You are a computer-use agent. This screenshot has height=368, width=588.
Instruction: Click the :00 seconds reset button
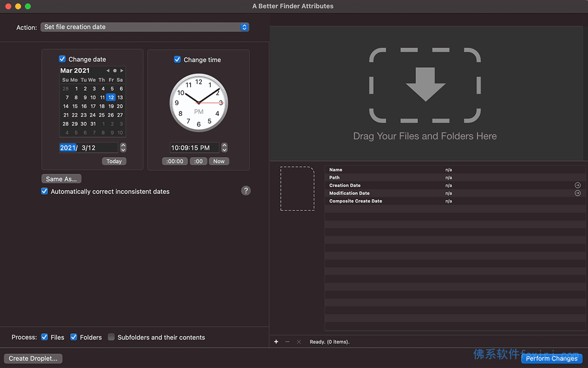(198, 161)
